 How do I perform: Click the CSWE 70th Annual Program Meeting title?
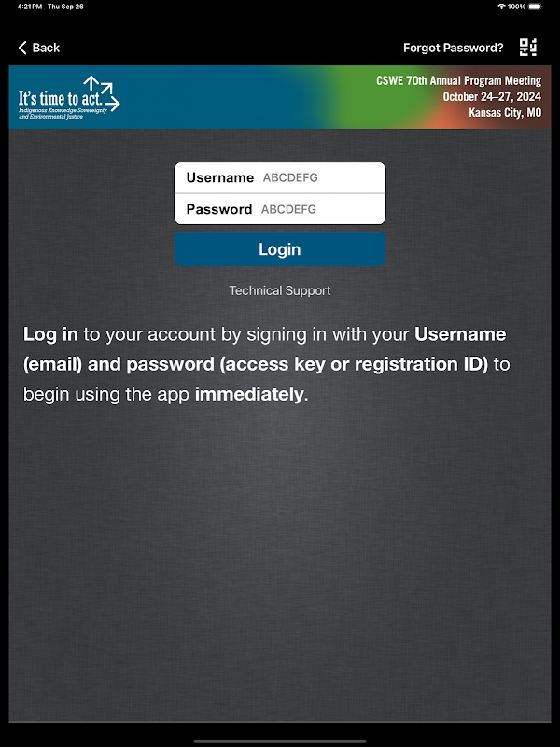458,80
